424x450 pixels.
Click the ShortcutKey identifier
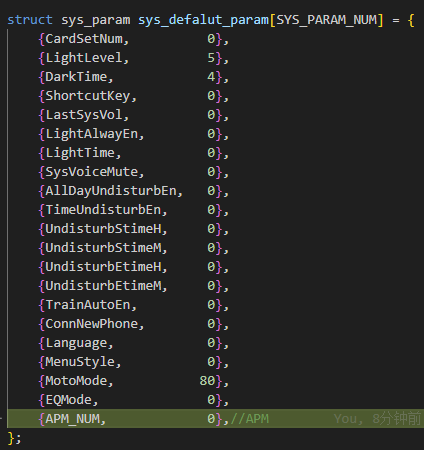coord(88,96)
